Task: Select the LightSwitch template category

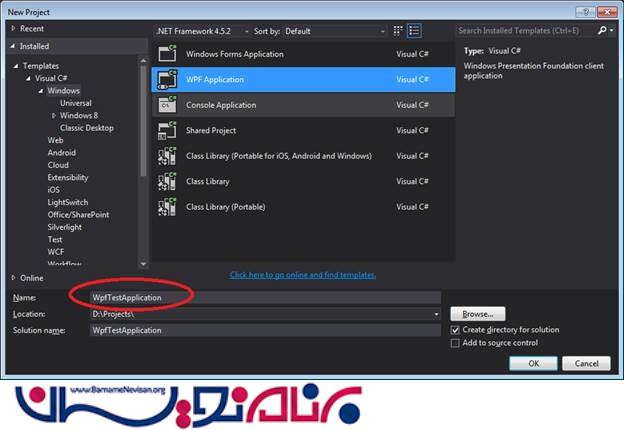Action: 68,202
